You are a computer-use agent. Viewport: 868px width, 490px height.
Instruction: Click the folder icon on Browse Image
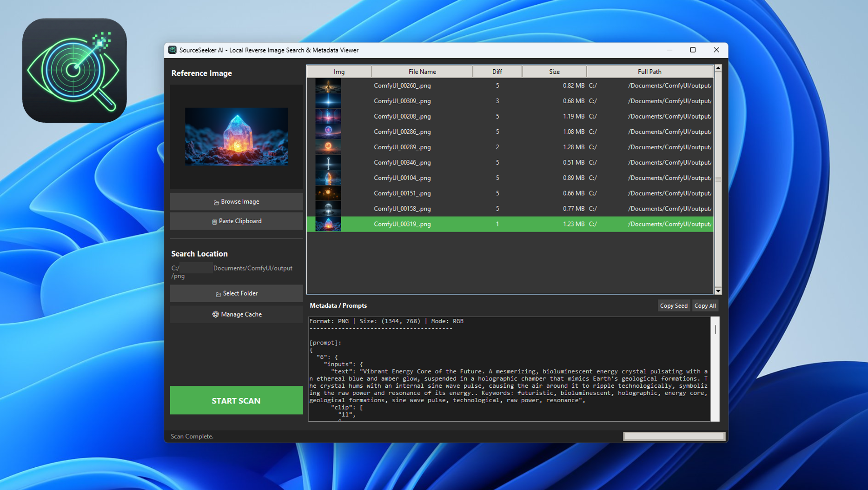(x=216, y=202)
